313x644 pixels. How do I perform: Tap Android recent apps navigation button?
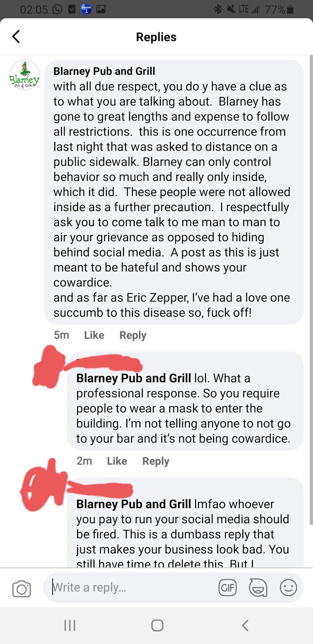coord(70,626)
